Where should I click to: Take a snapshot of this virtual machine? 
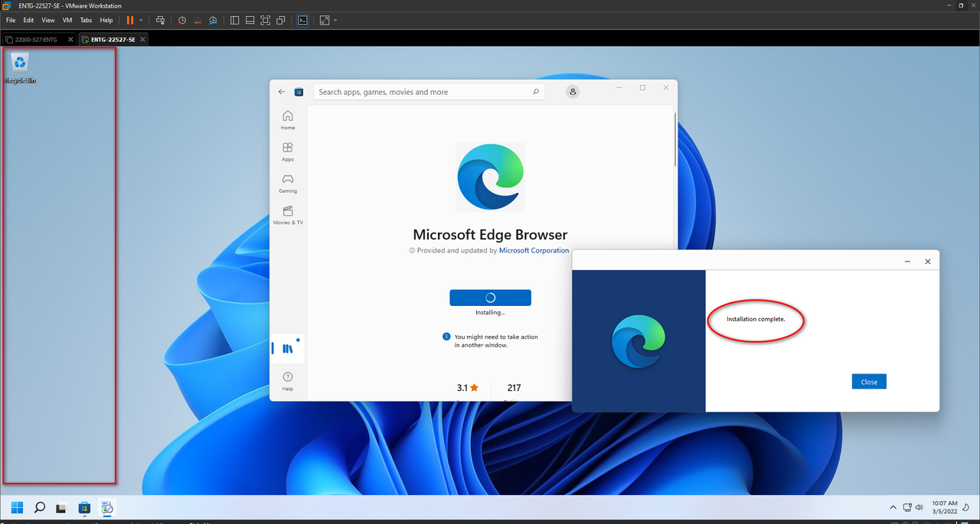[x=181, y=20]
